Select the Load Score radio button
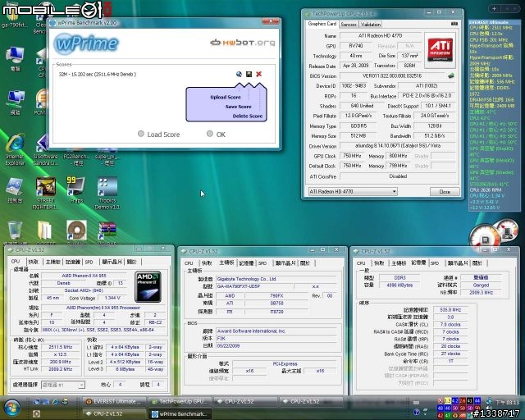Image resolution: width=525 pixels, height=420 pixels. (x=141, y=134)
